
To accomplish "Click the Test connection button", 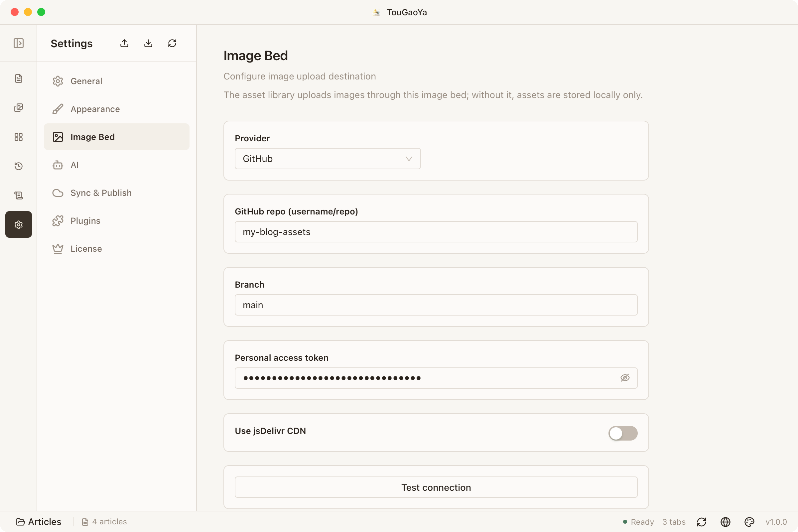I will [x=436, y=487].
